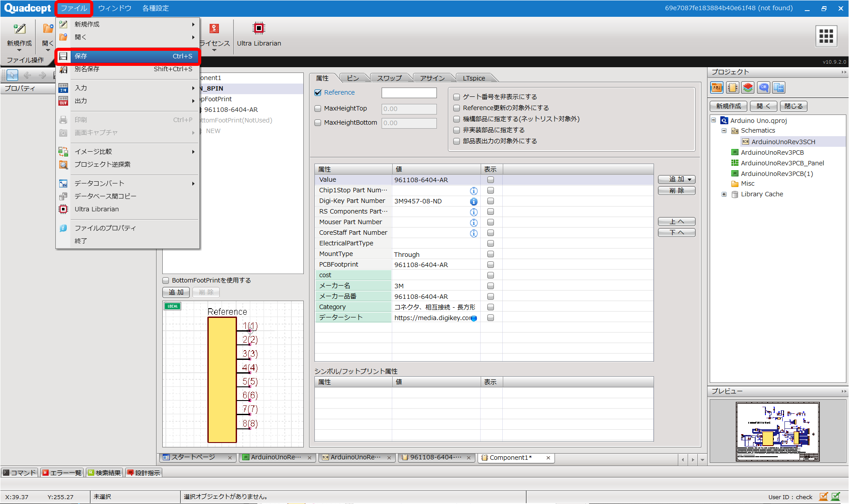Image resolution: width=849 pixels, height=504 pixels.
Task: Click the 削除 button beside attribute table
Action: point(676,191)
